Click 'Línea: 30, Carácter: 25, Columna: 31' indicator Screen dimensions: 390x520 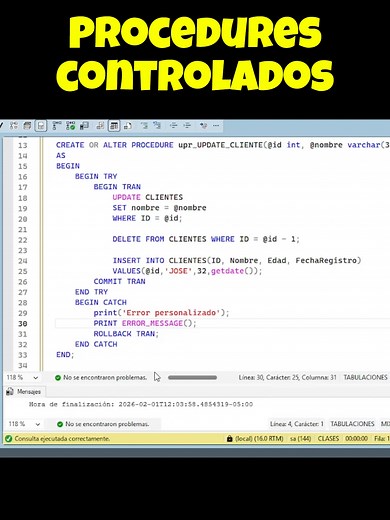click(x=287, y=378)
